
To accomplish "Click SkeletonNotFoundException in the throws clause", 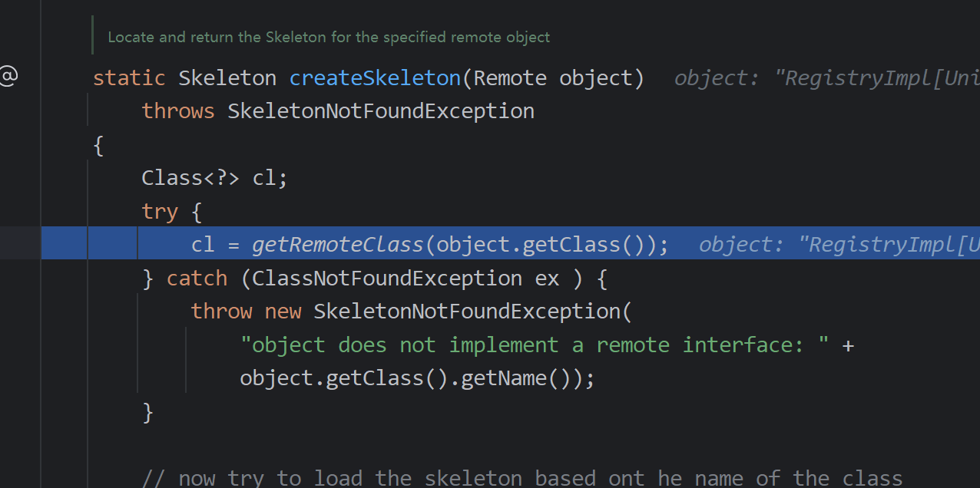I will pos(380,111).
